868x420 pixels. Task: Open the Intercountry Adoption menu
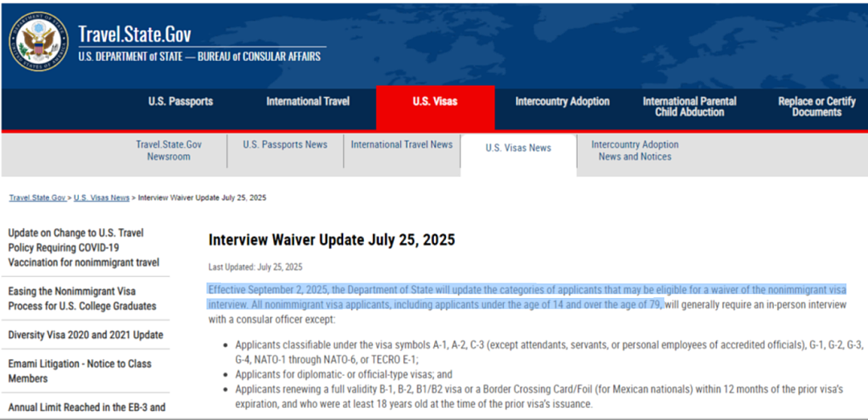click(563, 101)
